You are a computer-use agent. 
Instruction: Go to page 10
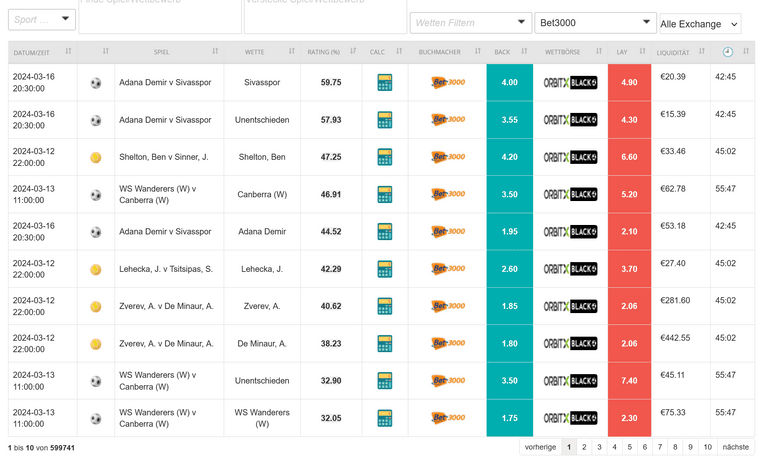click(x=708, y=447)
